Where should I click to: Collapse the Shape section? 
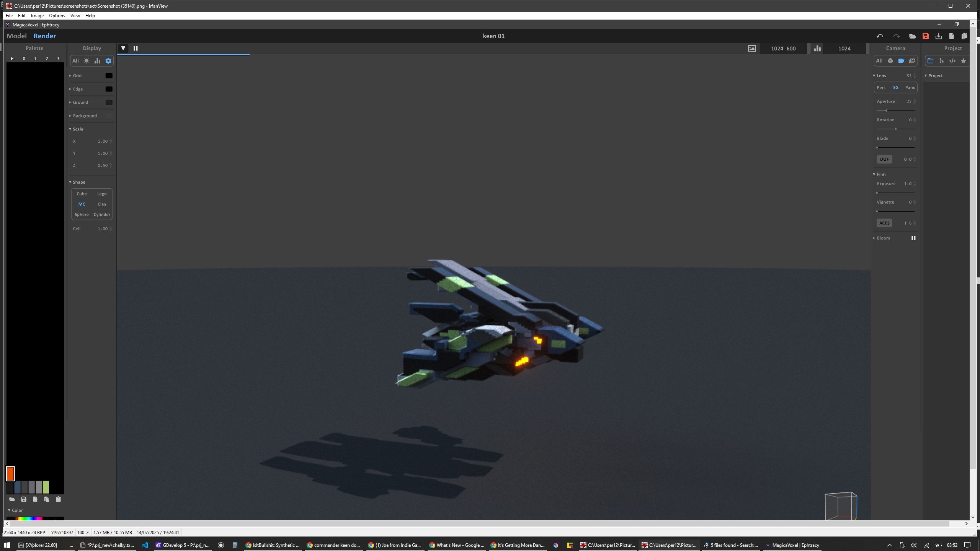(77, 182)
